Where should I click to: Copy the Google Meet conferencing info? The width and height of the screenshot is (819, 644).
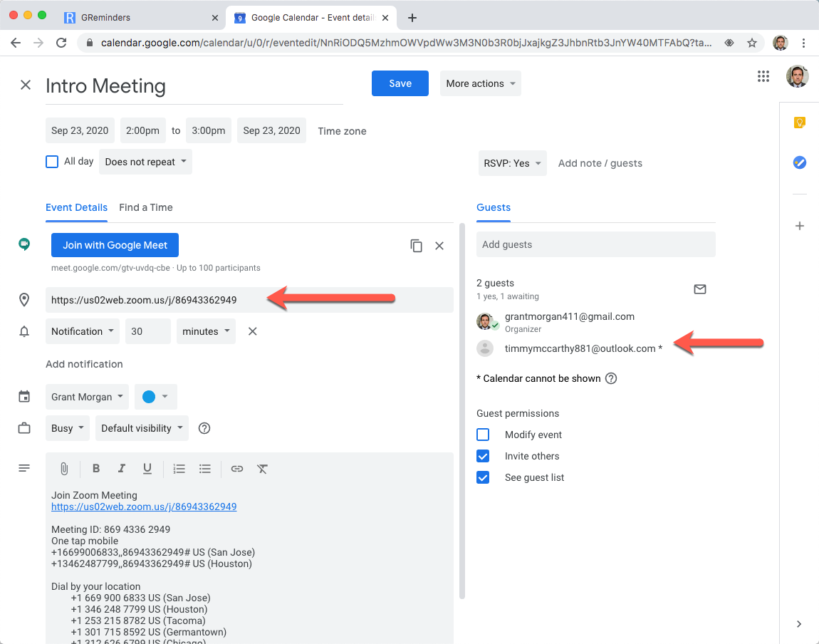click(416, 246)
